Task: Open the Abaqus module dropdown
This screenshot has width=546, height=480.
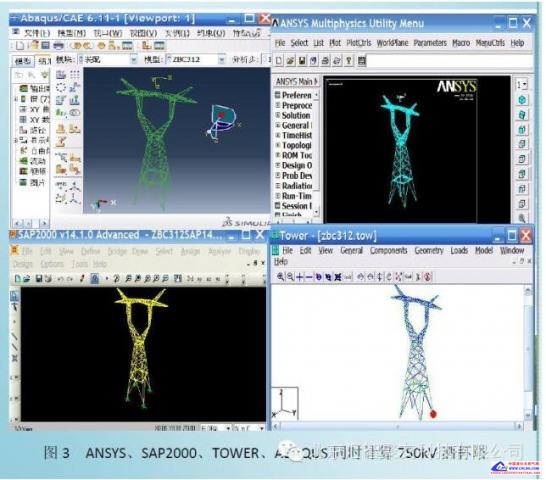Action: [134, 60]
